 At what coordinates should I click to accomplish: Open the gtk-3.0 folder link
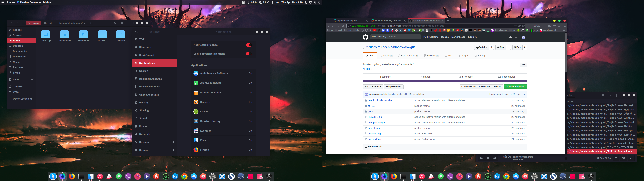(371, 111)
